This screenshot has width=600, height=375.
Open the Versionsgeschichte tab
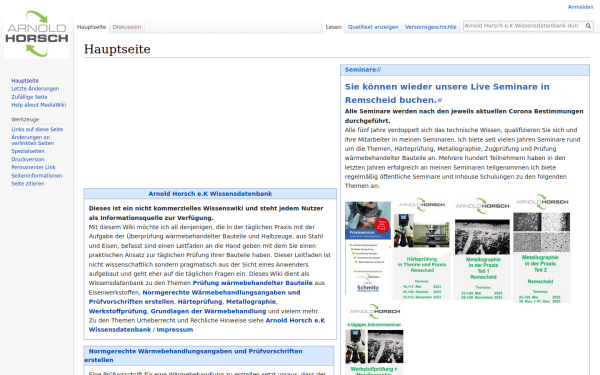tap(430, 27)
